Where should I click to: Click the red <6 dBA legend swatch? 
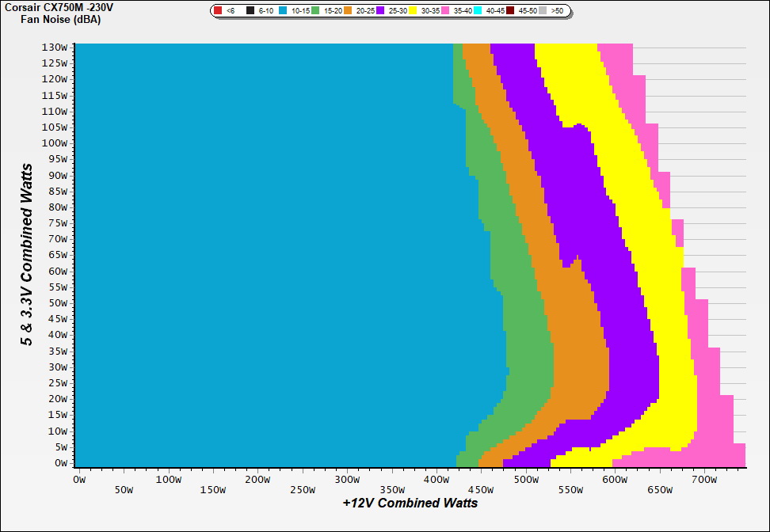tap(218, 11)
